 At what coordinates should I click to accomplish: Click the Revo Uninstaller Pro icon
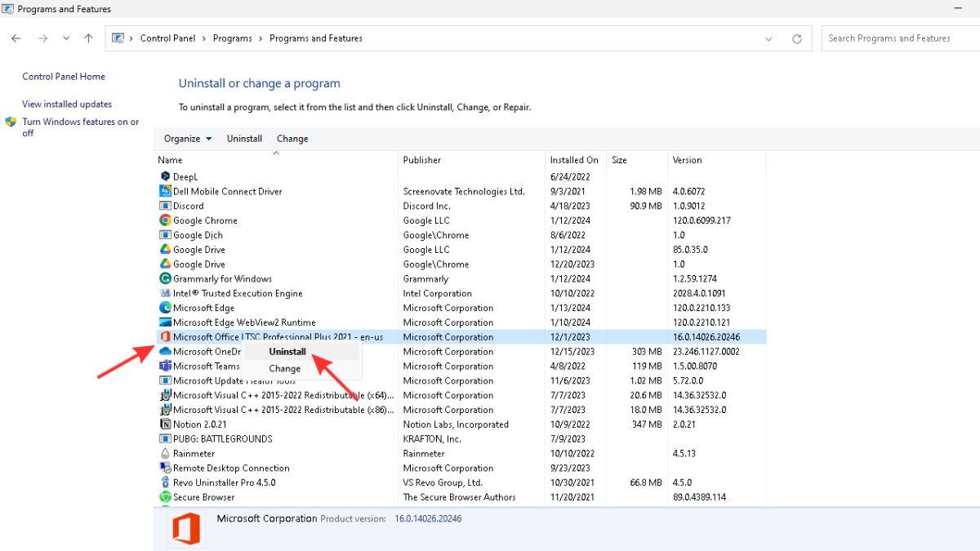(x=165, y=482)
